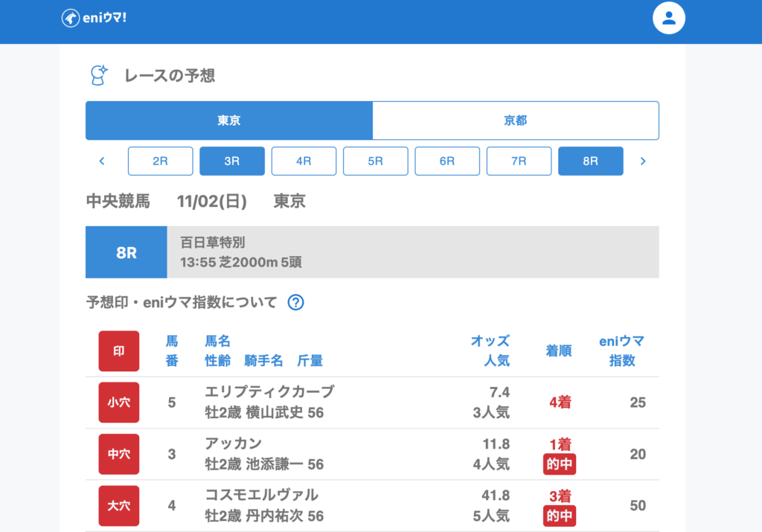Viewport: 762px width, 532px height.
Task: Select the 3R race button
Action: coord(231,161)
